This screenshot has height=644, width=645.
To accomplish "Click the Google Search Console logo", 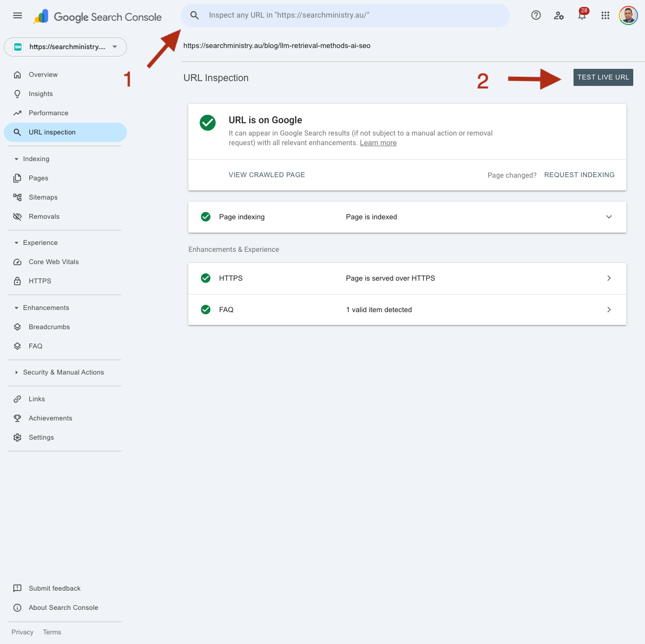I will pyautogui.click(x=98, y=17).
